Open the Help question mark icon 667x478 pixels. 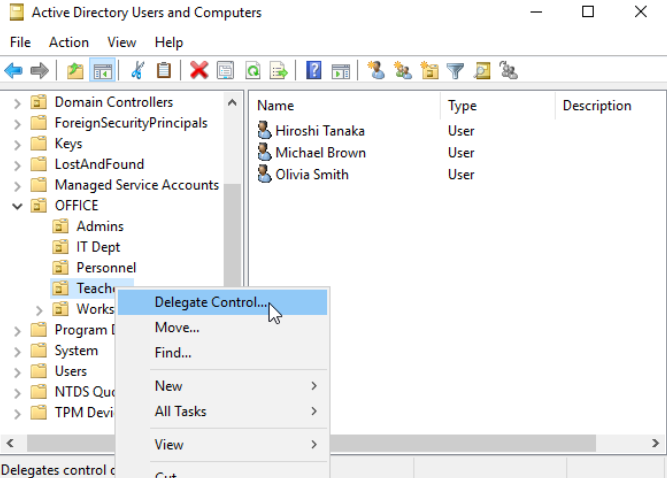coord(314,71)
